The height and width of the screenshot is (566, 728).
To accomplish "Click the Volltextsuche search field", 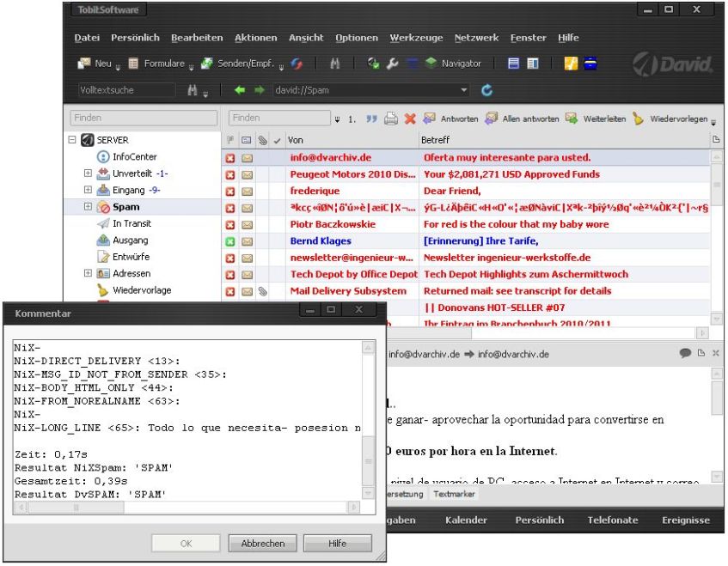I will (125, 90).
